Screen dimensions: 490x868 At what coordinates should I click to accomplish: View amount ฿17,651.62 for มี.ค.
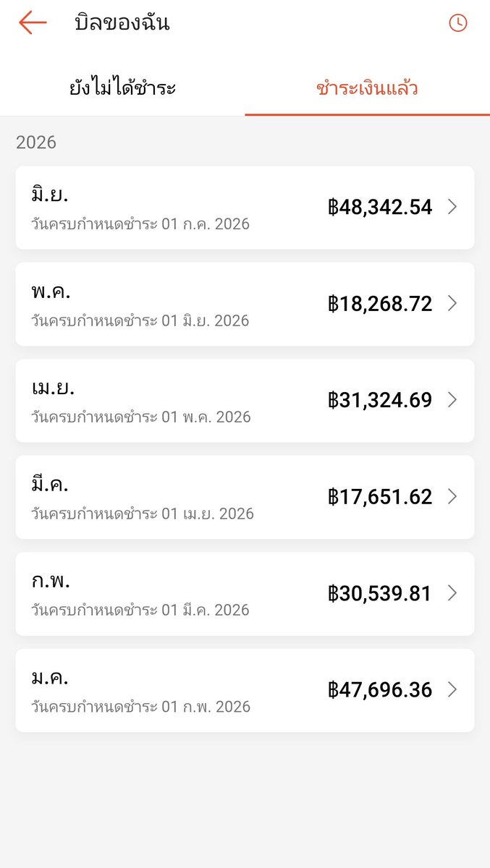click(x=380, y=497)
